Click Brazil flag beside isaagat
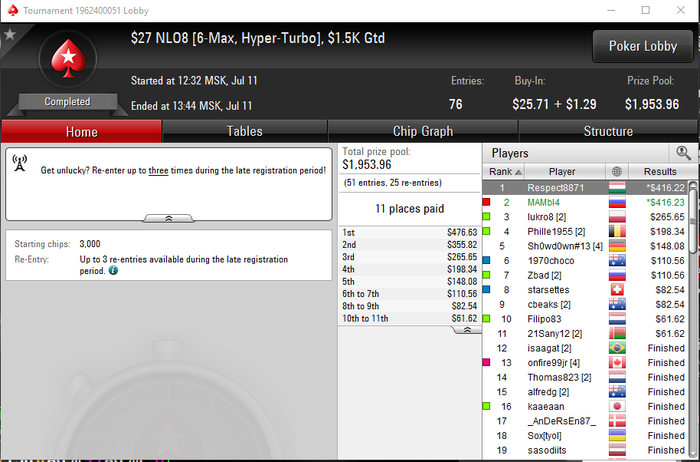 coord(617,348)
